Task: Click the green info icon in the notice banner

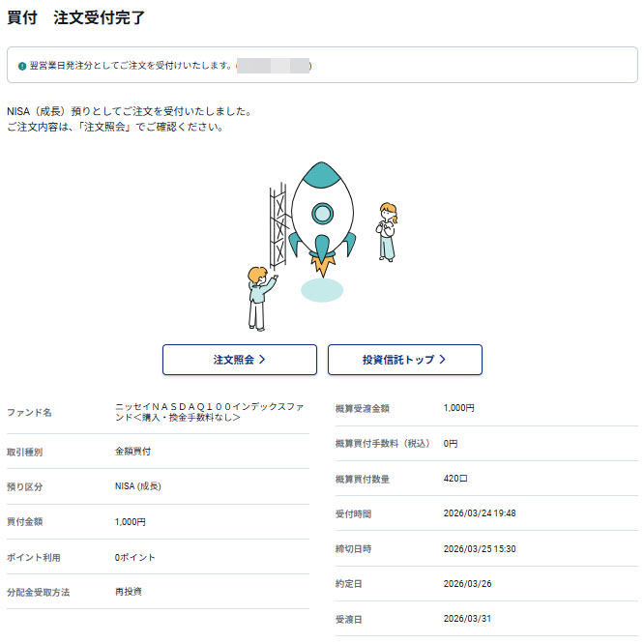Action: pyautogui.click(x=22, y=66)
